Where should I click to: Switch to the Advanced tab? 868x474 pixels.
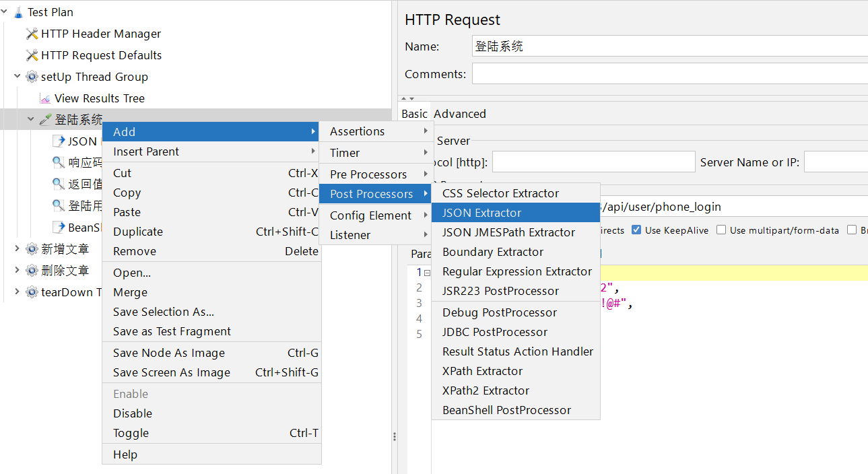point(459,114)
